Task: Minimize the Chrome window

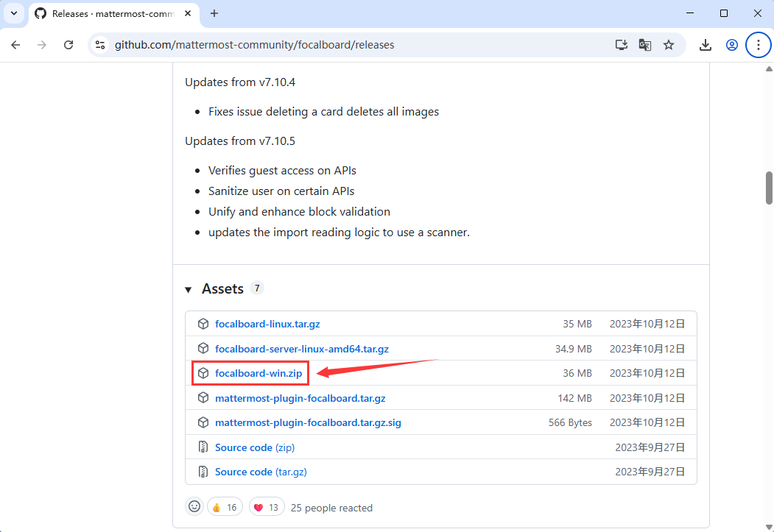Action: pos(690,13)
